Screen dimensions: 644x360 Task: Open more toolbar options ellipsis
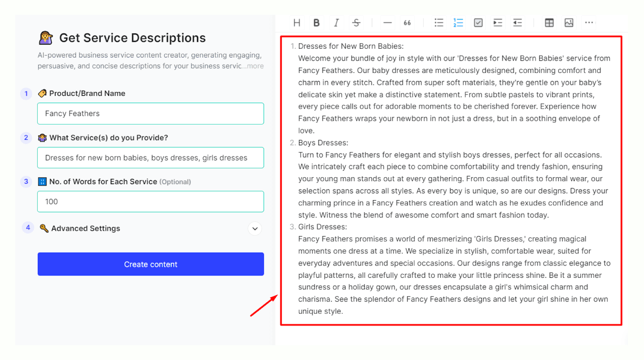click(589, 23)
